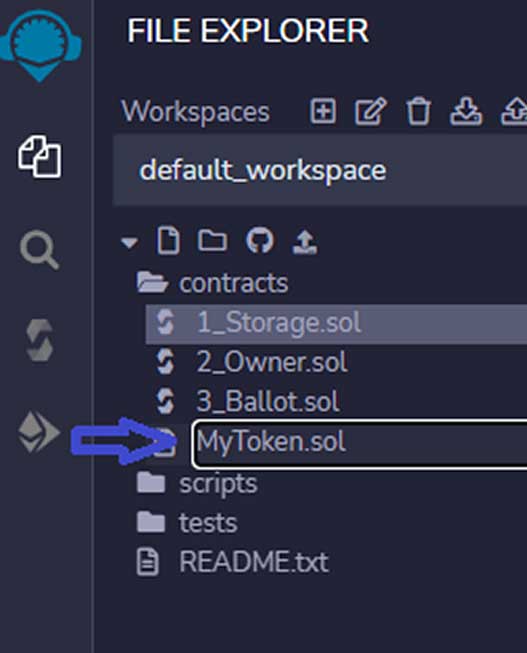527x653 pixels.
Task: Open the Search in files icon
Action: pyautogui.click(x=40, y=249)
